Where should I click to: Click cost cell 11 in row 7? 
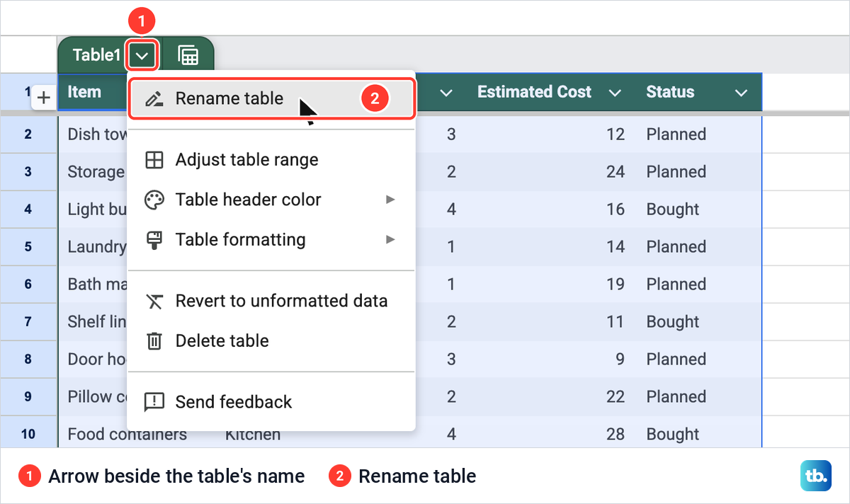click(616, 322)
